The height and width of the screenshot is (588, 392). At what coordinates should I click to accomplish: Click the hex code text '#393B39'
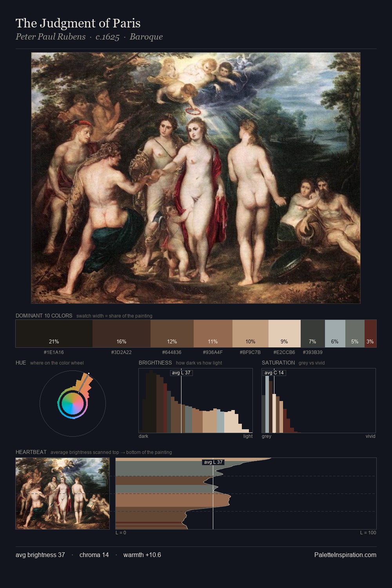tap(312, 352)
